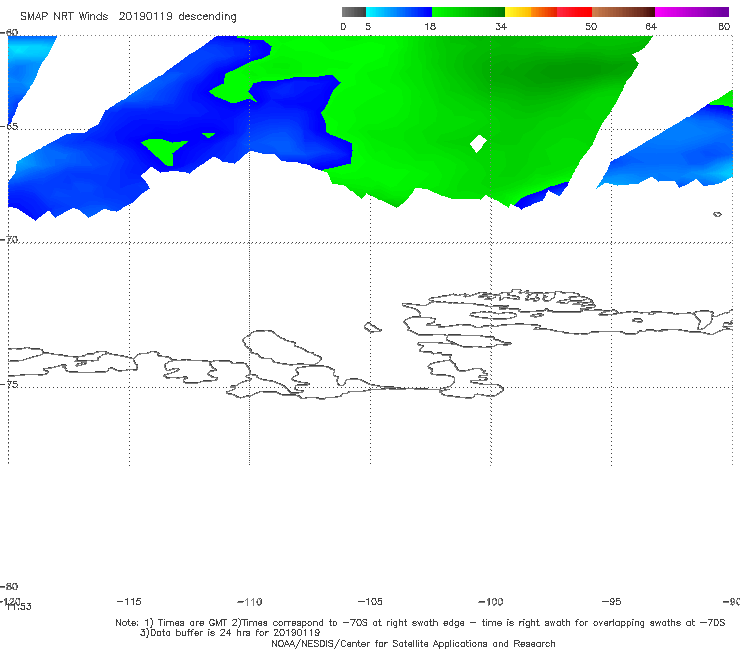The width and height of the screenshot is (740, 650).
Task: Click the NOAA/NESDIS credit line
Action: point(413,644)
